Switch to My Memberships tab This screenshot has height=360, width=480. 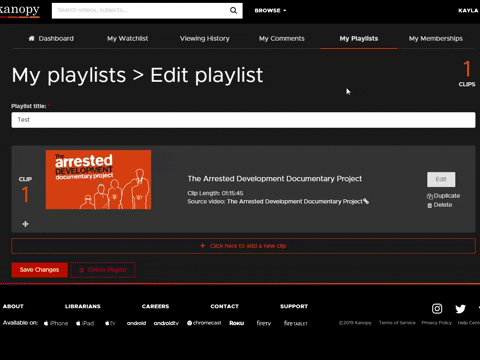[436, 38]
